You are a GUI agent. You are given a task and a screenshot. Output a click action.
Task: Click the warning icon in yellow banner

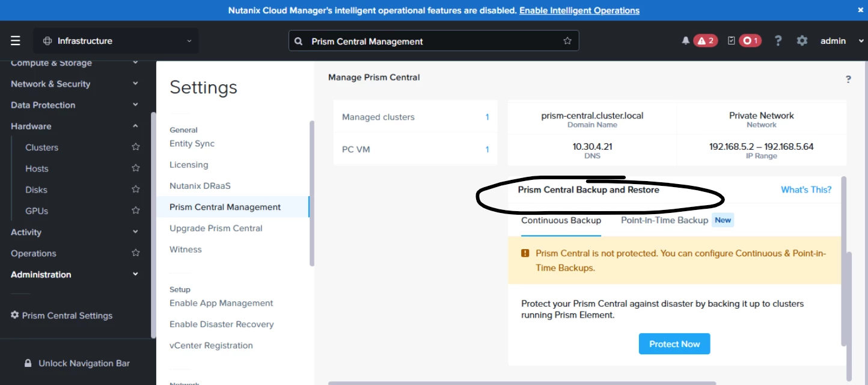(525, 253)
